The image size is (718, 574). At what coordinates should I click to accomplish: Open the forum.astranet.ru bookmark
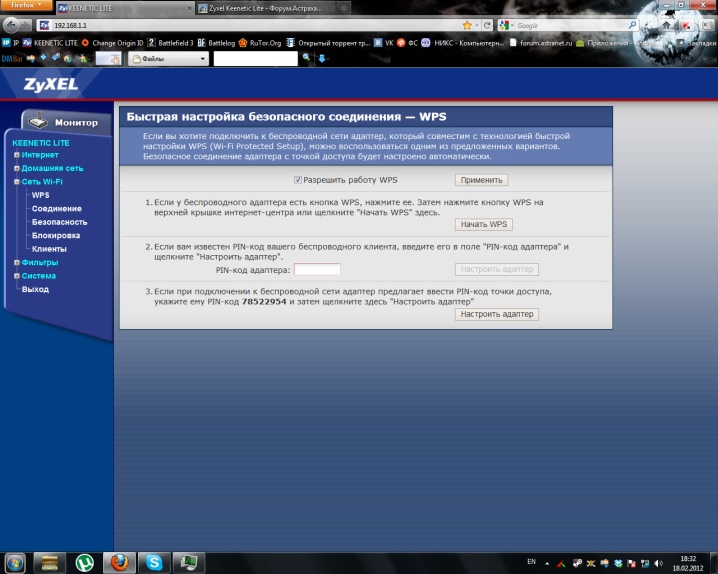(x=541, y=43)
